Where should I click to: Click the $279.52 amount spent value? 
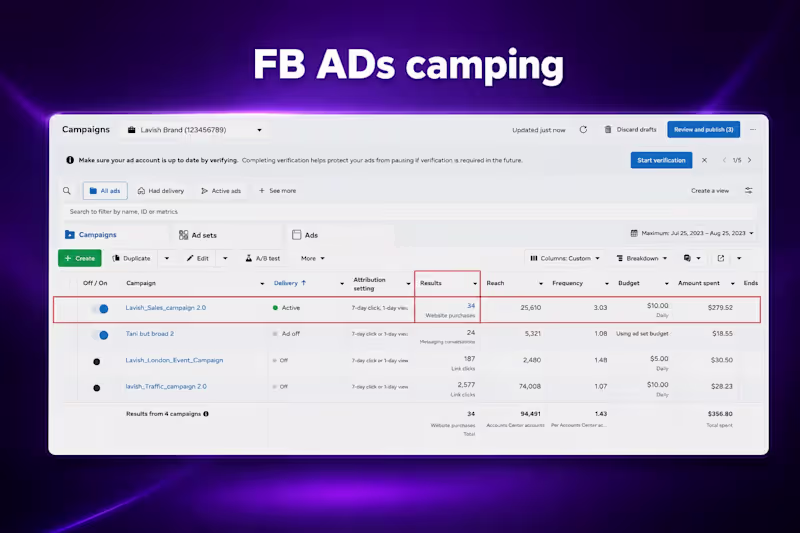pos(720,308)
